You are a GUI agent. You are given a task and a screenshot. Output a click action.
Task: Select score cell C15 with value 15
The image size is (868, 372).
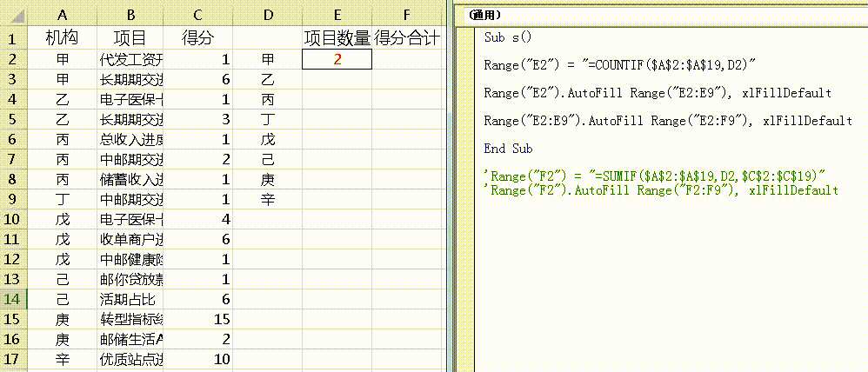point(198,319)
